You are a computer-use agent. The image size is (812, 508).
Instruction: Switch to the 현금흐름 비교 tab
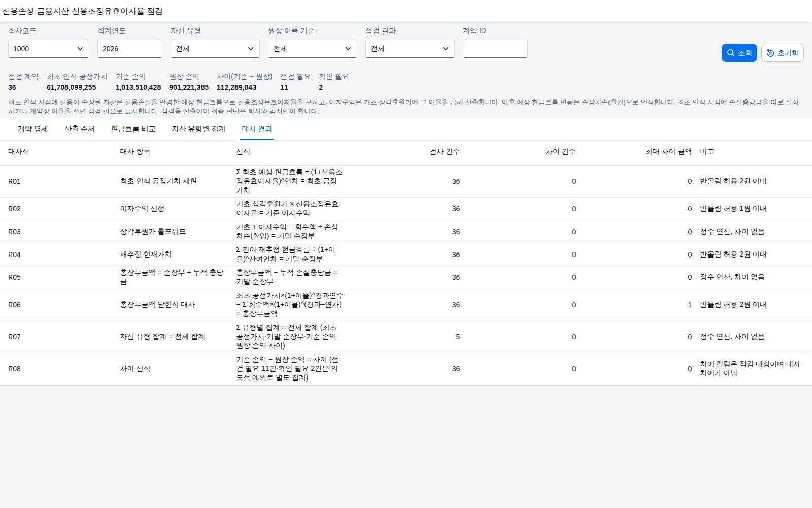[x=133, y=129]
